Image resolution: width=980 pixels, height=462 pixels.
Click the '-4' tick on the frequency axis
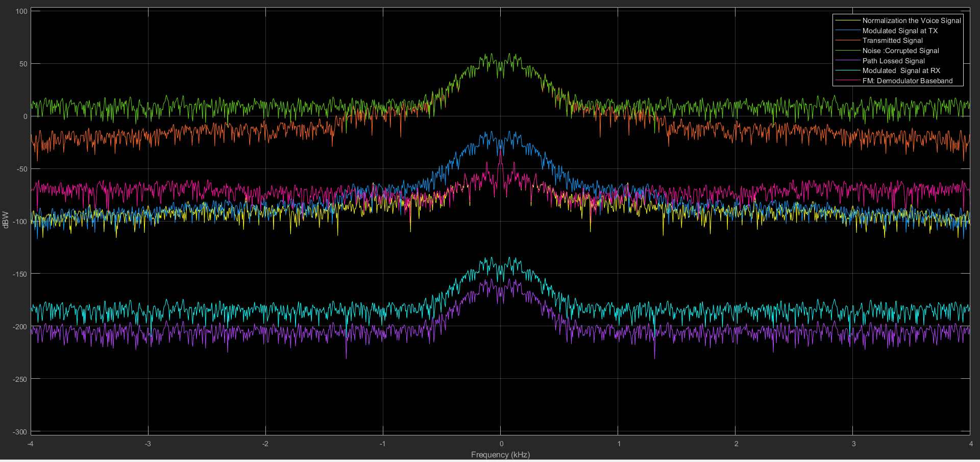(x=31, y=444)
